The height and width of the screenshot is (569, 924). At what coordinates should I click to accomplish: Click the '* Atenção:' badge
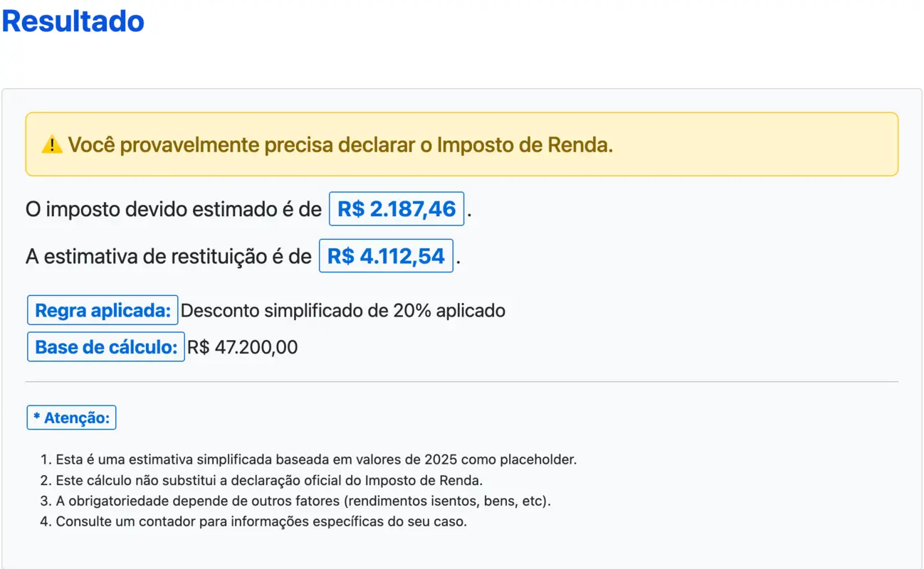coord(71,418)
